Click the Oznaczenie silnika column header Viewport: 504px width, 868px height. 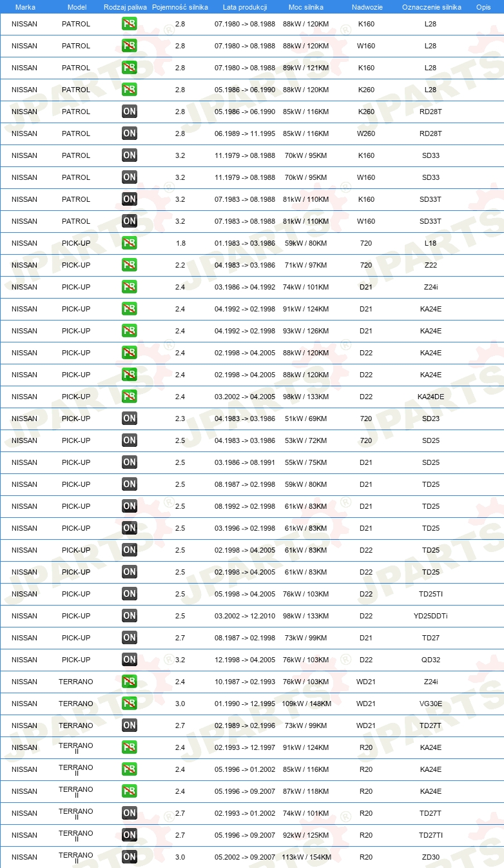click(x=432, y=7)
